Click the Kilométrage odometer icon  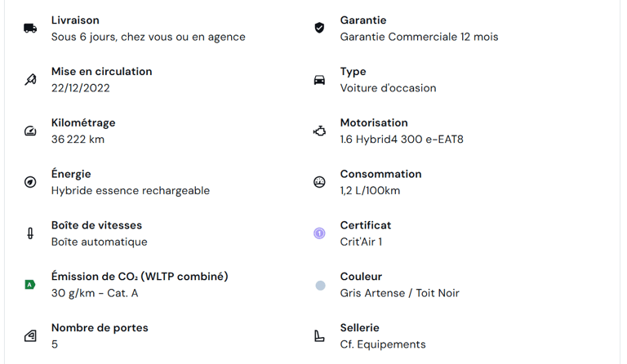click(x=30, y=131)
